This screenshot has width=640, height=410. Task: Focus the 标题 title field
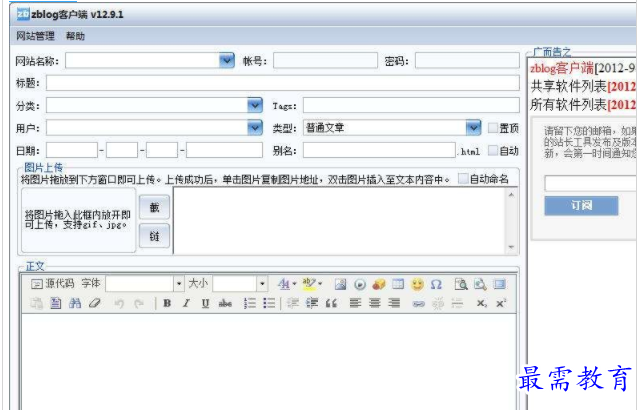282,83
